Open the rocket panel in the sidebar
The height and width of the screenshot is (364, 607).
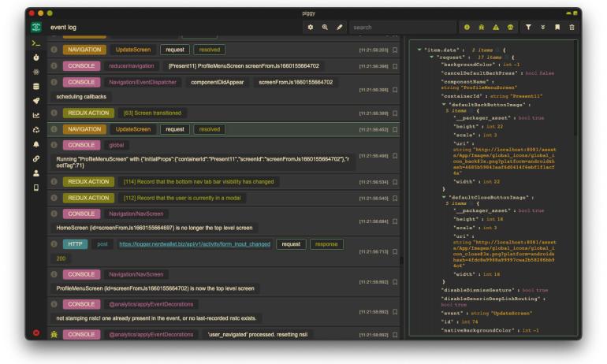click(x=36, y=101)
